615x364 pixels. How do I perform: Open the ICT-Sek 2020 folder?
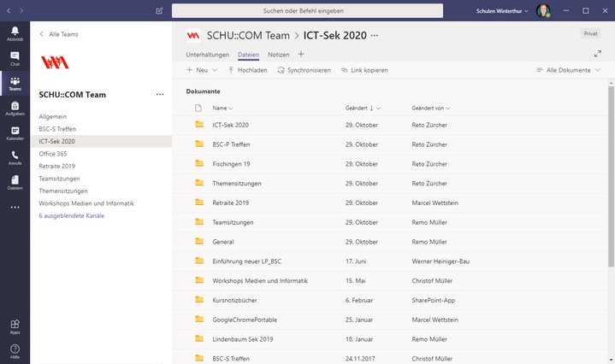230,125
